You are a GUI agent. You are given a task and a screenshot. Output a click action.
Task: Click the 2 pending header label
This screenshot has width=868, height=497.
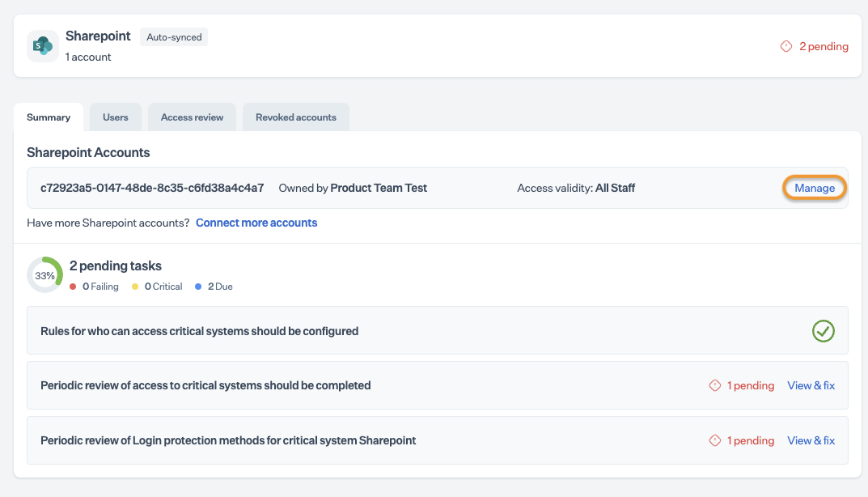pyautogui.click(x=824, y=47)
